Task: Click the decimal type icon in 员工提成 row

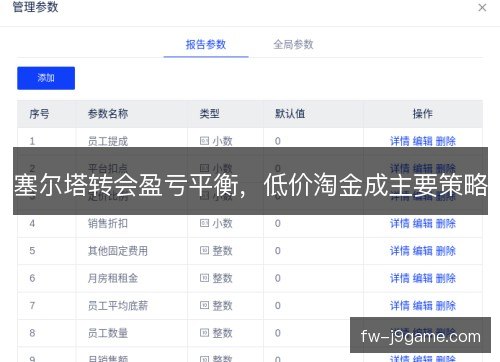Action: [x=204, y=141]
